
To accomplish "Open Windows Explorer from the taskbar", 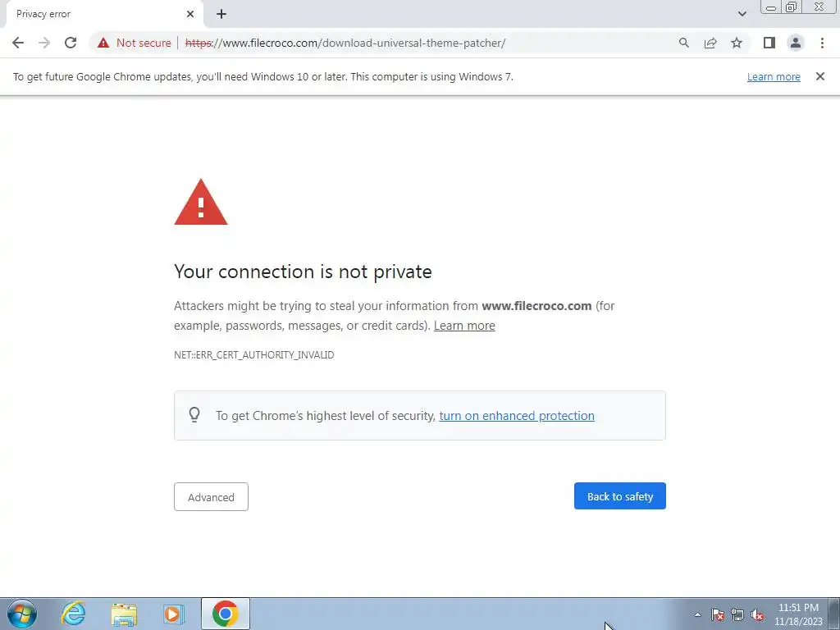I will pyautogui.click(x=124, y=614).
